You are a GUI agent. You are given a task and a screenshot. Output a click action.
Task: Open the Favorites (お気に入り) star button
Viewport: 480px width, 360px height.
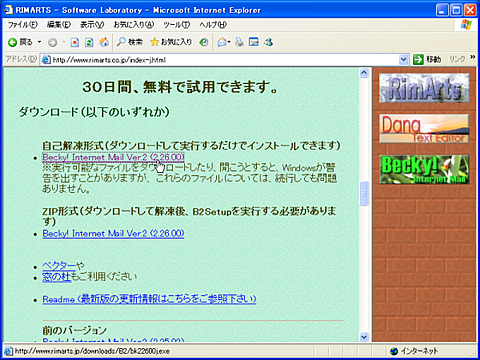[x=171, y=42]
